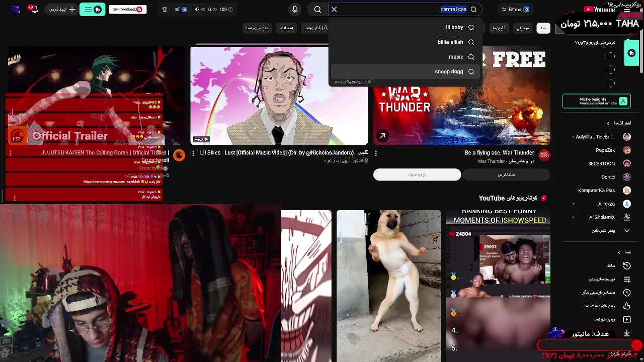644x362 pixels.
Task: Start voice search with microphone
Action: pyautogui.click(x=295, y=9)
